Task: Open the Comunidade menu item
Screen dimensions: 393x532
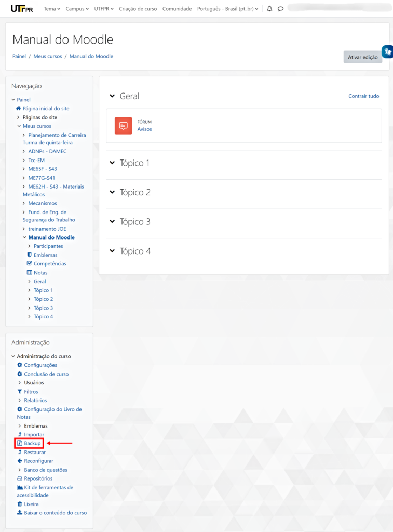Action: pyautogui.click(x=177, y=9)
